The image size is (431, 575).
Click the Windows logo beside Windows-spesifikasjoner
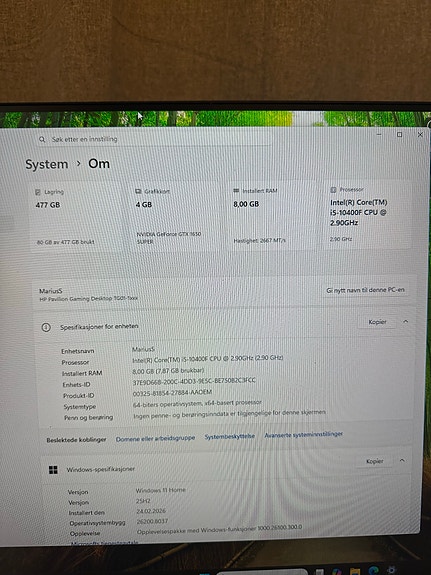point(53,470)
